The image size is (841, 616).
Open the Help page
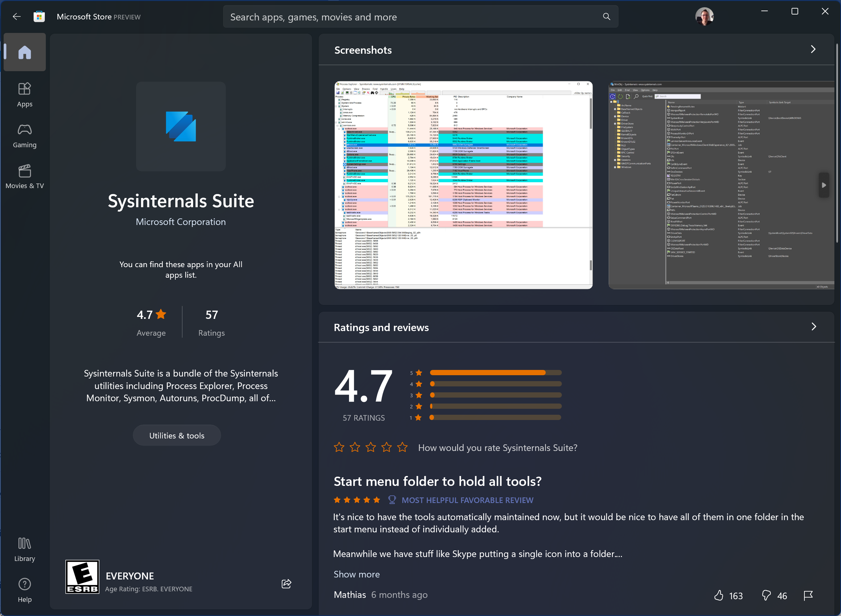tap(25, 590)
